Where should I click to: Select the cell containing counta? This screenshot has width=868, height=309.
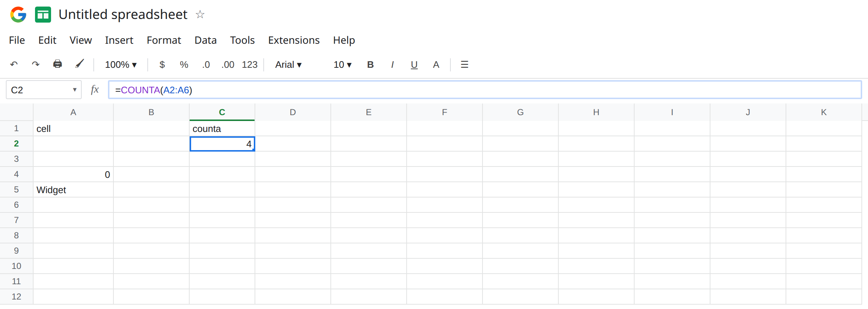point(222,129)
